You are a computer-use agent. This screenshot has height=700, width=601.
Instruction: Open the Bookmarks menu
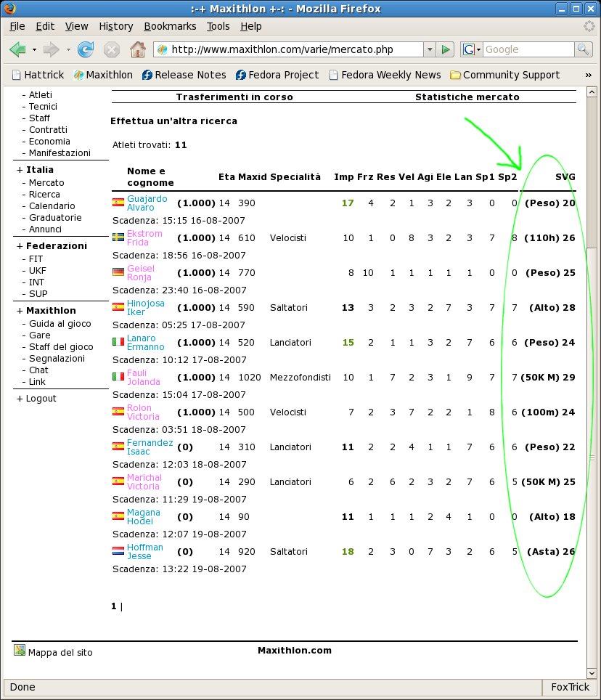click(x=170, y=26)
